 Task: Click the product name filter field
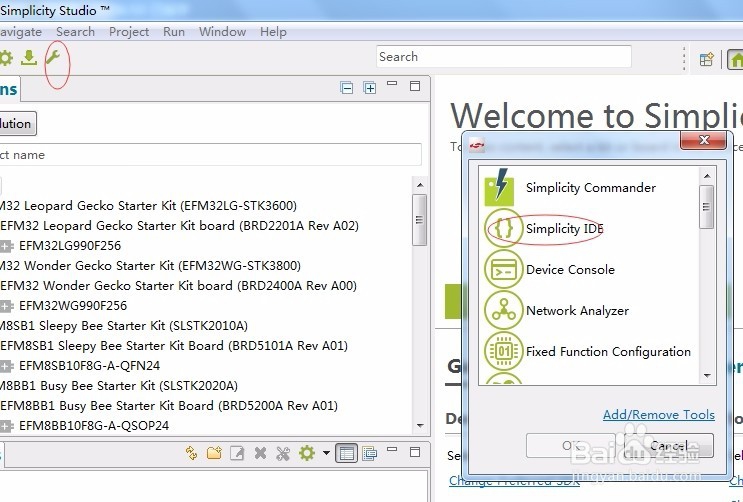(210, 155)
